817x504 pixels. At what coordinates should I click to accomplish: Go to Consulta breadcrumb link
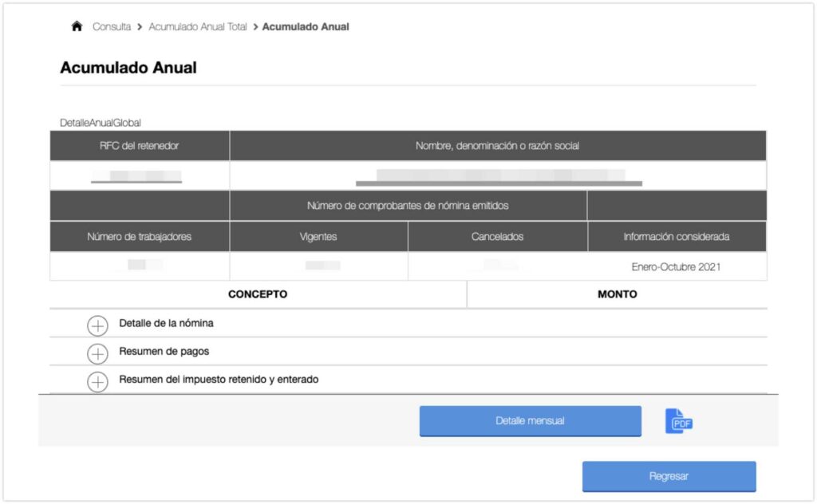pyautogui.click(x=112, y=26)
